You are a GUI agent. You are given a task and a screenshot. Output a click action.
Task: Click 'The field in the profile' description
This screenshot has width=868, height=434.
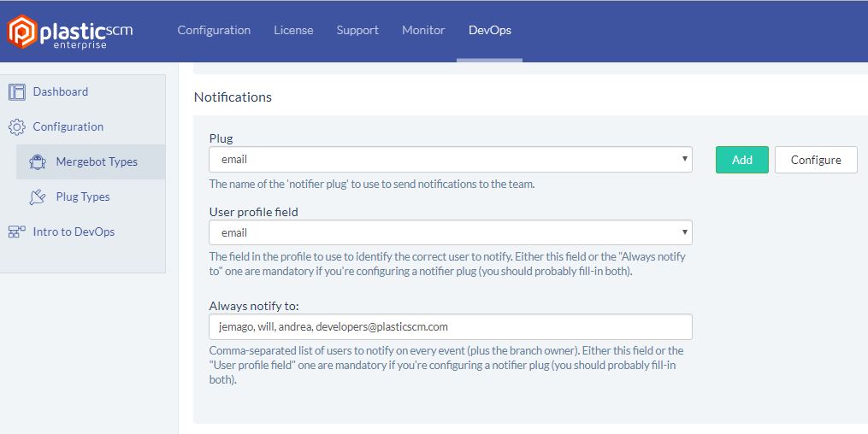[x=447, y=264]
